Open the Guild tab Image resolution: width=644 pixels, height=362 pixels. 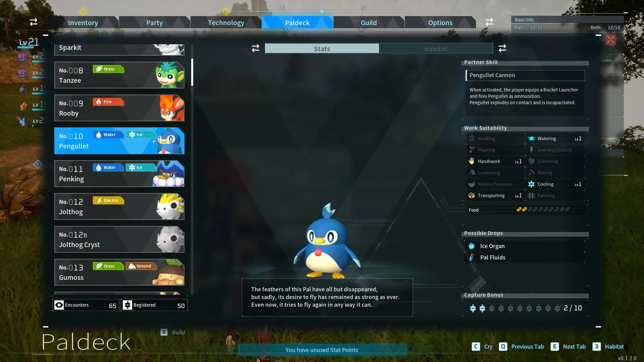pyautogui.click(x=369, y=23)
